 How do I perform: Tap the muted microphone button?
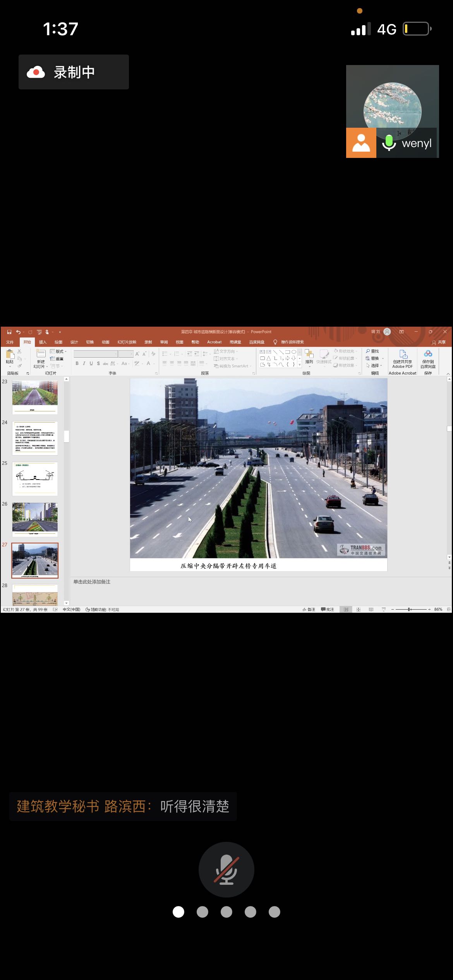click(226, 869)
